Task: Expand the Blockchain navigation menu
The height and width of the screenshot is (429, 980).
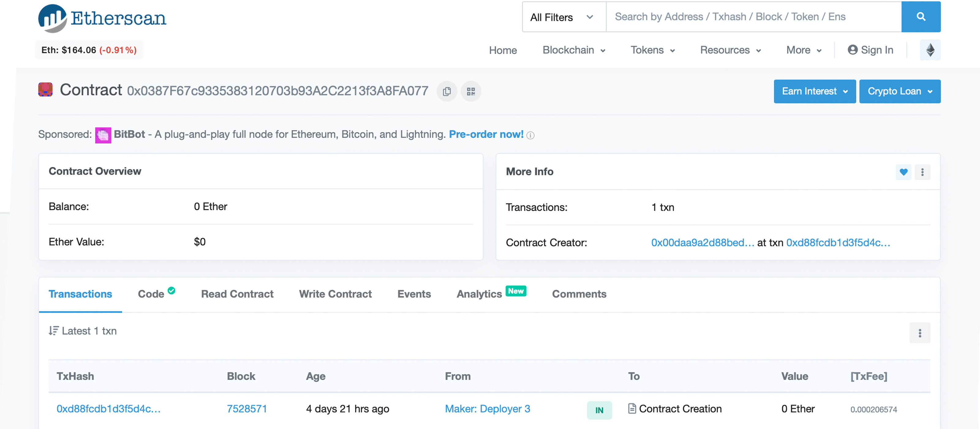Action: 573,50
